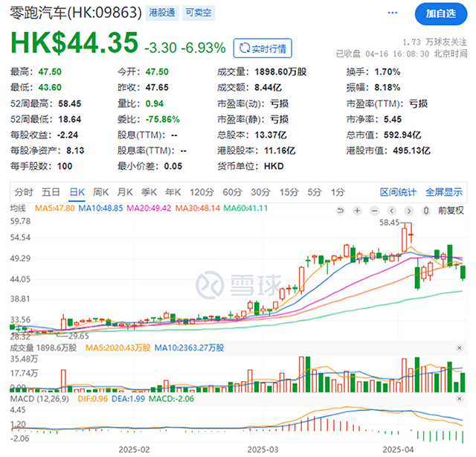Click the 1.73 万球友关注 follower count

tap(434, 42)
